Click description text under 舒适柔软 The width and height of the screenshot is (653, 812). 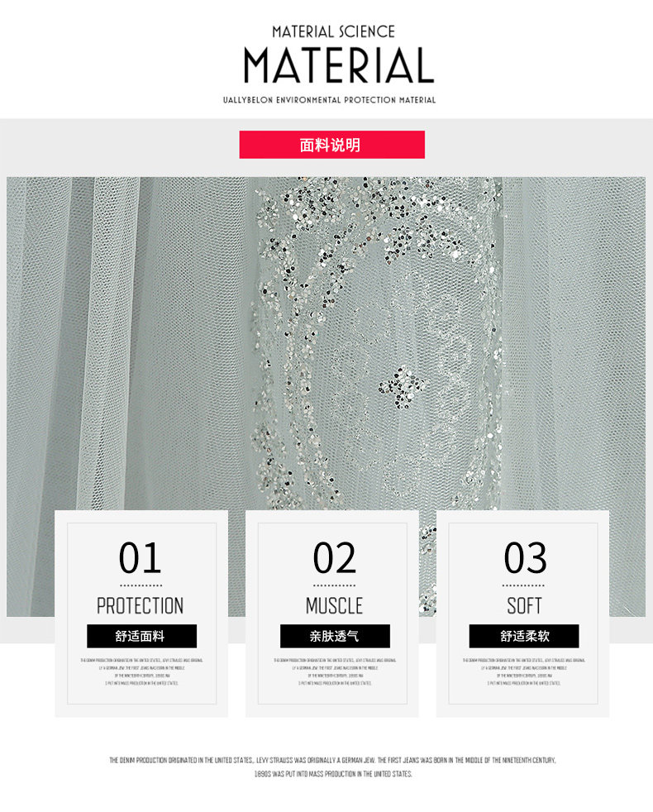524,671
